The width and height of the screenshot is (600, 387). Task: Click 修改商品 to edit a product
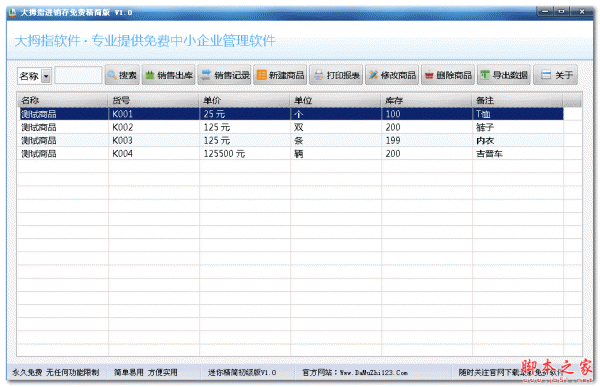point(392,75)
